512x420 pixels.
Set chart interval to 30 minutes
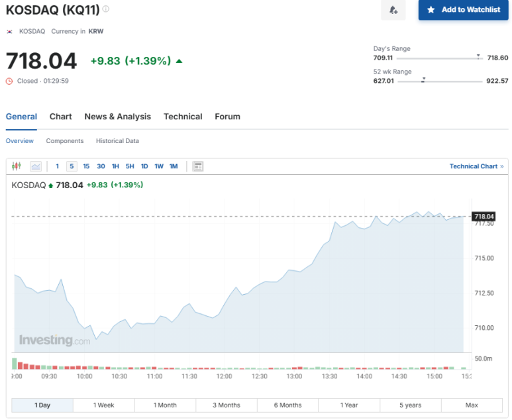[x=101, y=166]
